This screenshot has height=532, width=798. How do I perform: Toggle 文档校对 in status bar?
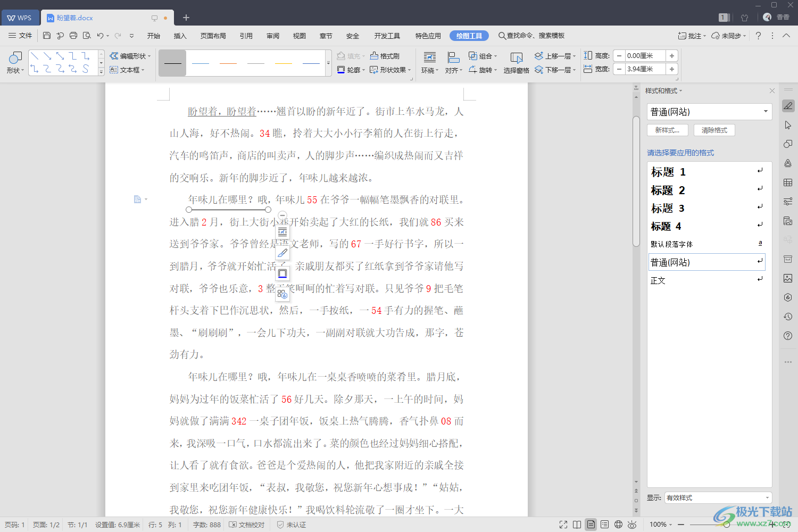click(246, 525)
